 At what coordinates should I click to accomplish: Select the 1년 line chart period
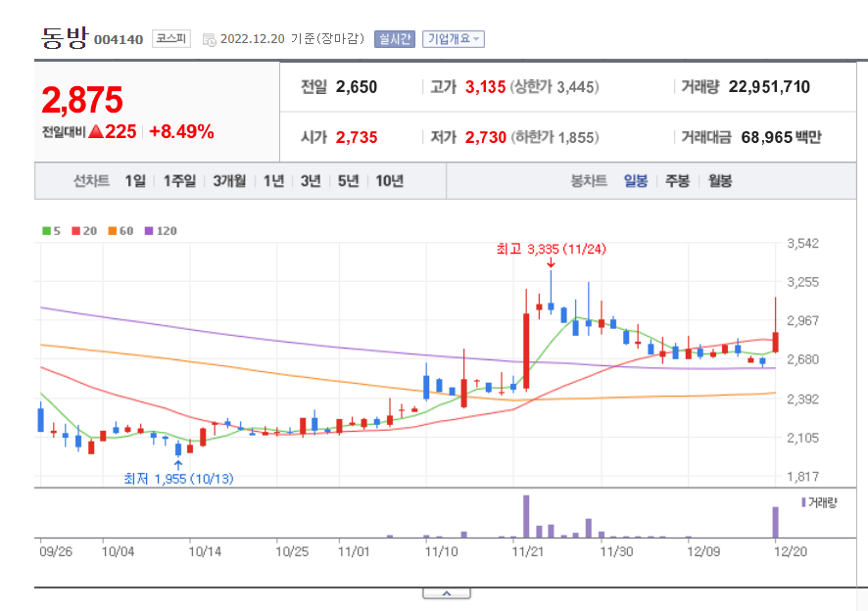(x=273, y=181)
